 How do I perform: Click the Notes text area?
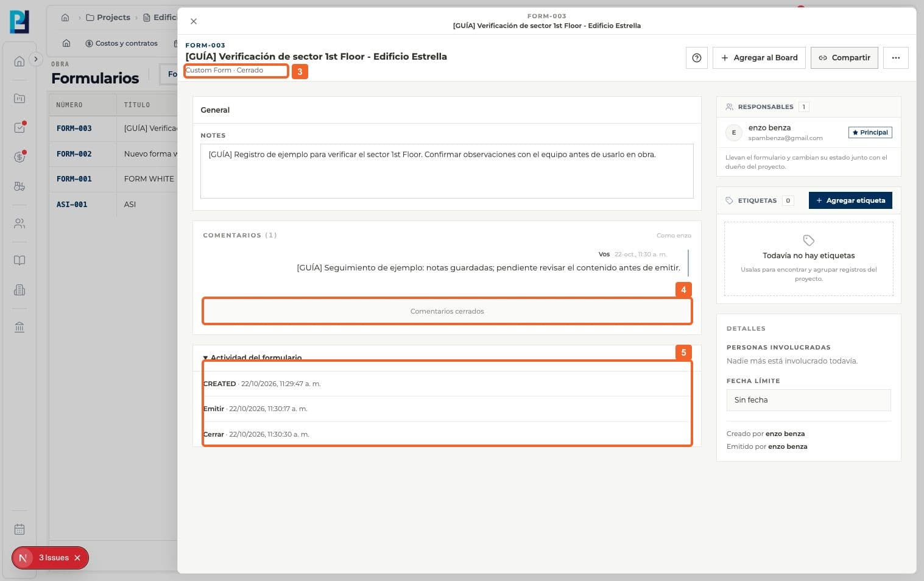tap(446, 171)
